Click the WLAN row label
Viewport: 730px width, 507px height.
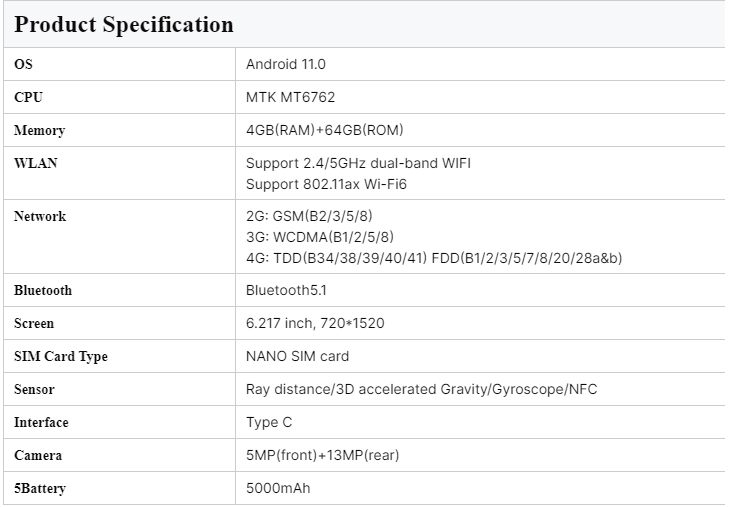(x=35, y=163)
